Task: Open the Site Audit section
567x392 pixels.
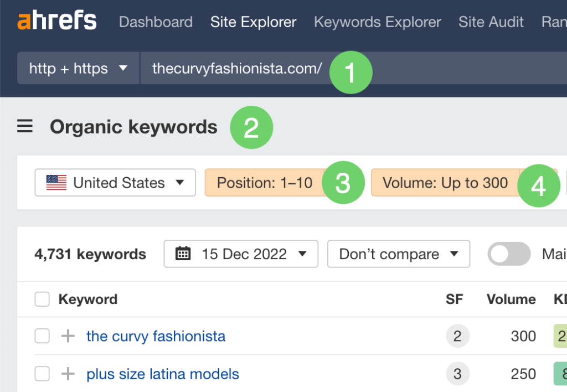Action: [x=491, y=22]
